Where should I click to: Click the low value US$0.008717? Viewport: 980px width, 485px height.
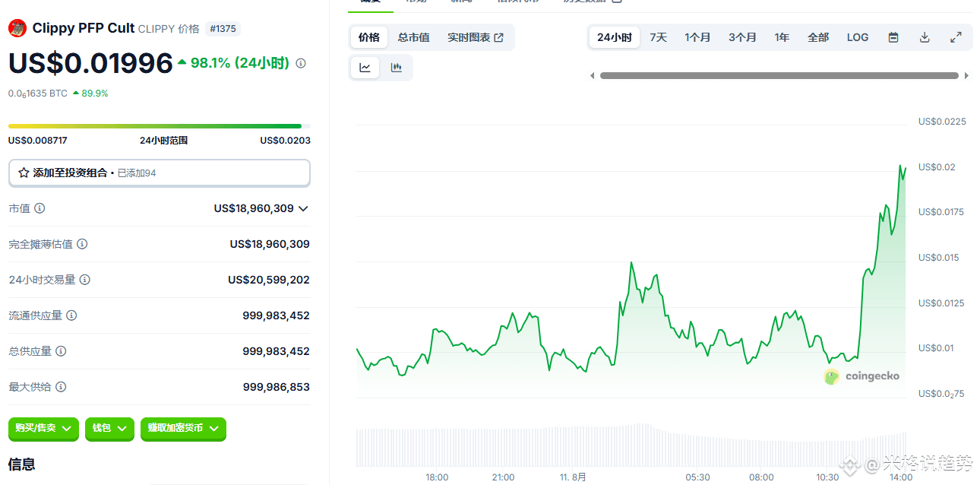point(38,141)
